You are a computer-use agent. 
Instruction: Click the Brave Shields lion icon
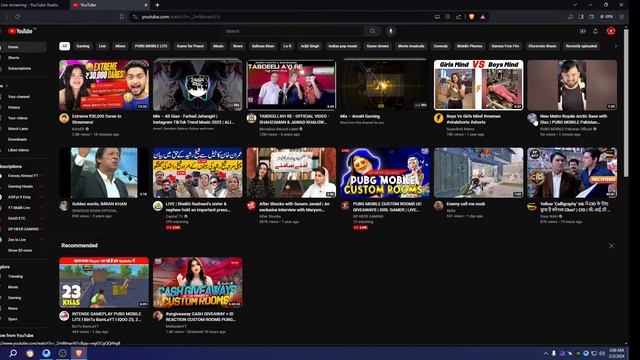[x=472, y=17]
